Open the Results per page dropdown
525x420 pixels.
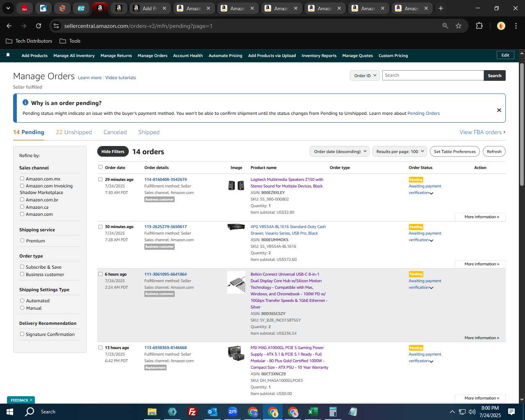tap(400, 151)
